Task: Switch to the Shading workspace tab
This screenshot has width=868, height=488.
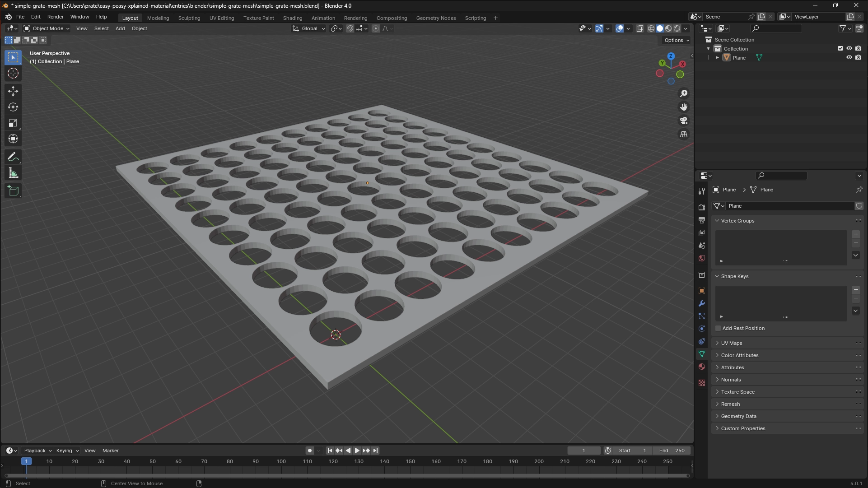Action: click(292, 18)
